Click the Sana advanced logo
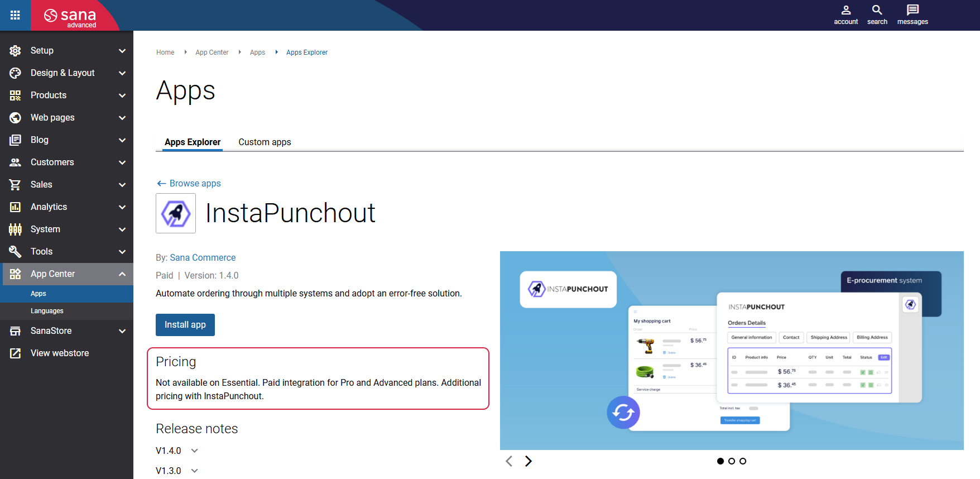Image resolution: width=980 pixels, height=479 pixels. pos(71,17)
